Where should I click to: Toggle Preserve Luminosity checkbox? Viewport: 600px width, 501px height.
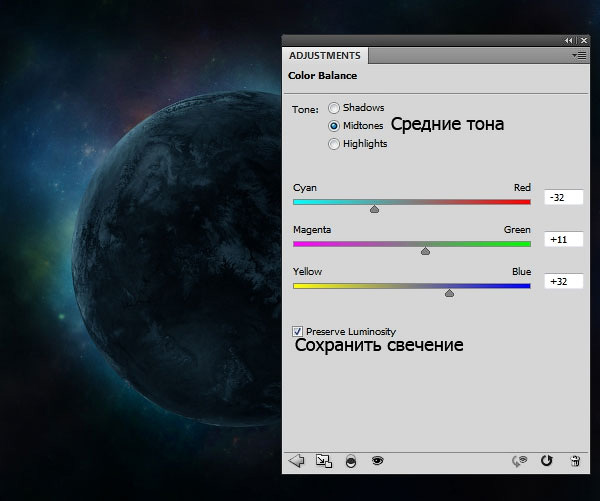point(298,331)
